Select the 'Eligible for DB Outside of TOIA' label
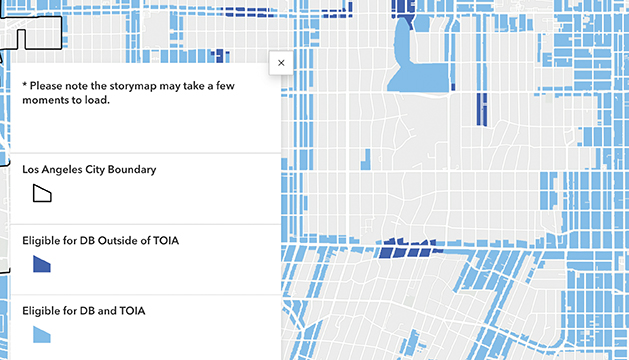 (100, 240)
